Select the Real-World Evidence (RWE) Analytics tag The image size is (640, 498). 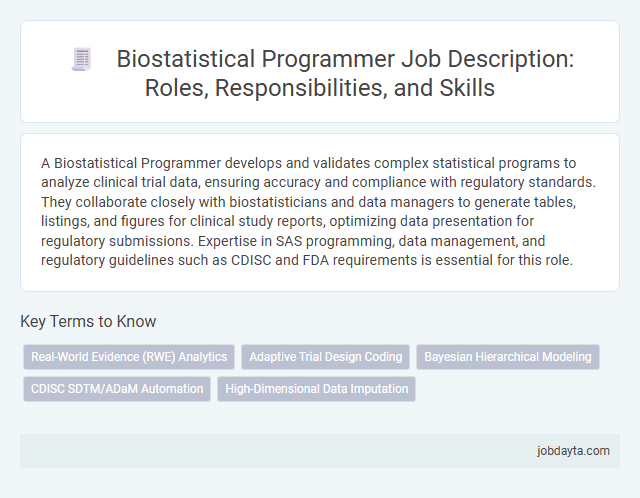[129, 357]
